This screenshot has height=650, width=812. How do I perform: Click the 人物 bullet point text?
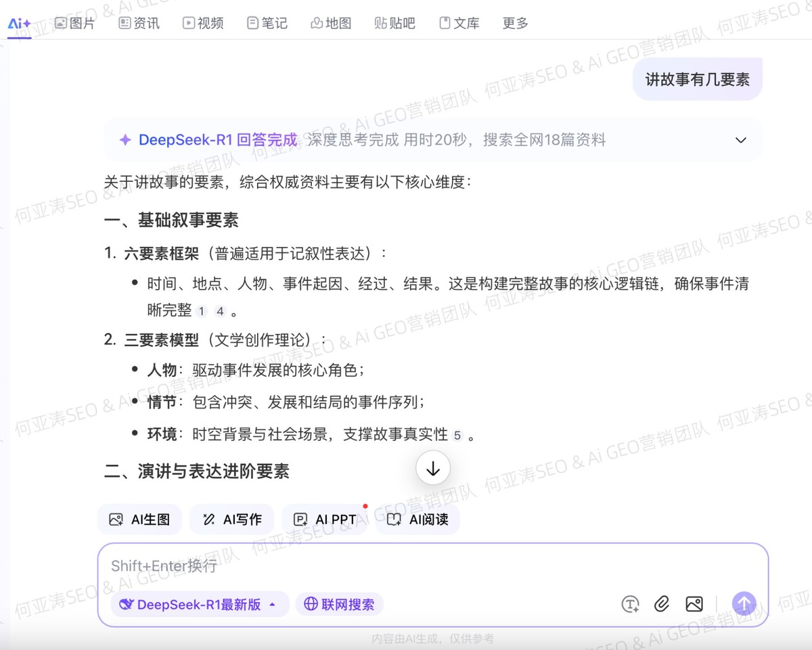pyautogui.click(x=256, y=370)
